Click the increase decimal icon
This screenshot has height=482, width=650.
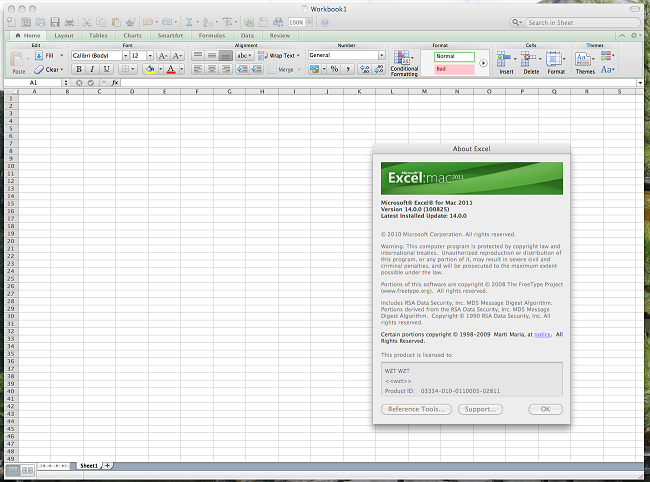[x=365, y=69]
